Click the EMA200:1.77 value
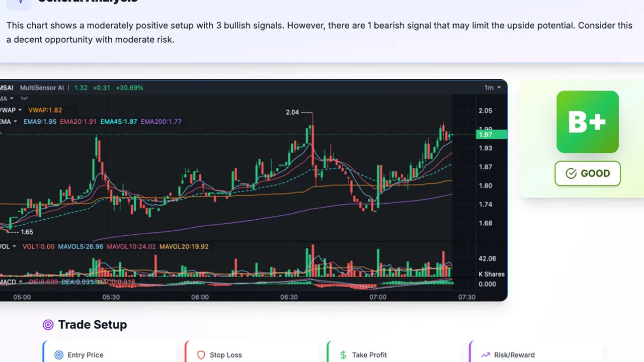The width and height of the screenshot is (644, 362). 161,122
